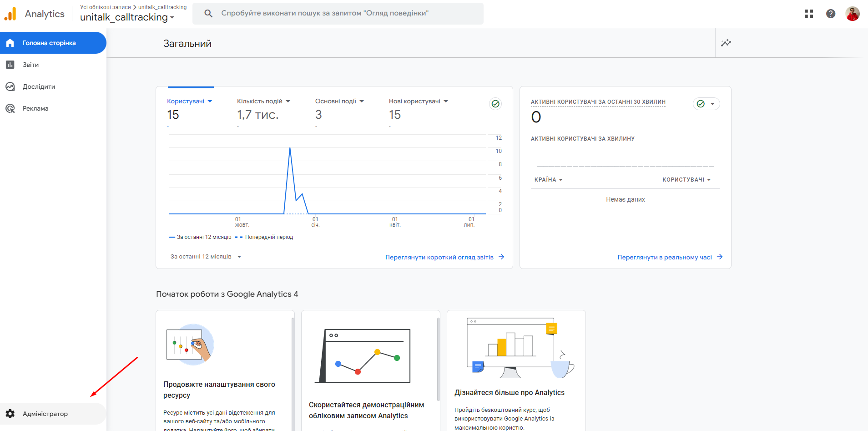This screenshot has width=868, height=431.
Task: Open the Google apps grid icon
Action: (x=808, y=14)
